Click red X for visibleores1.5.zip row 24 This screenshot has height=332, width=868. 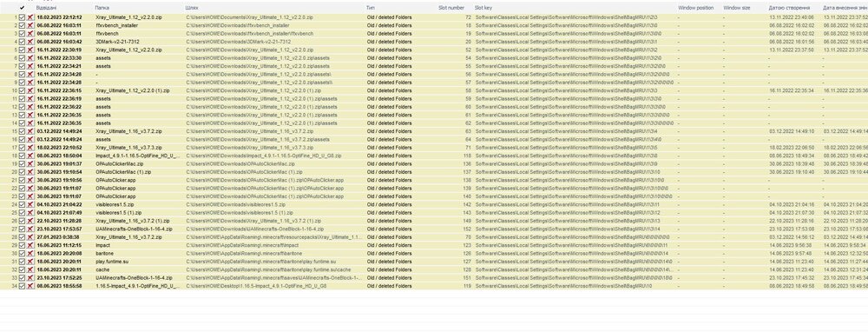point(31,204)
